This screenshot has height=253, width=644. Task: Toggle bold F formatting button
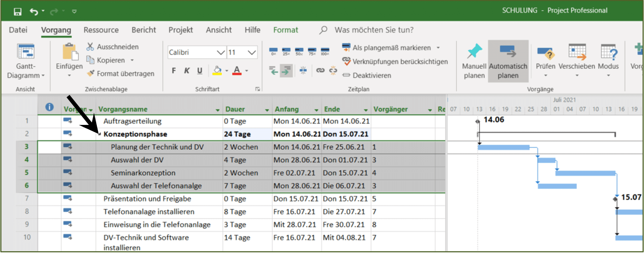pyautogui.click(x=174, y=71)
